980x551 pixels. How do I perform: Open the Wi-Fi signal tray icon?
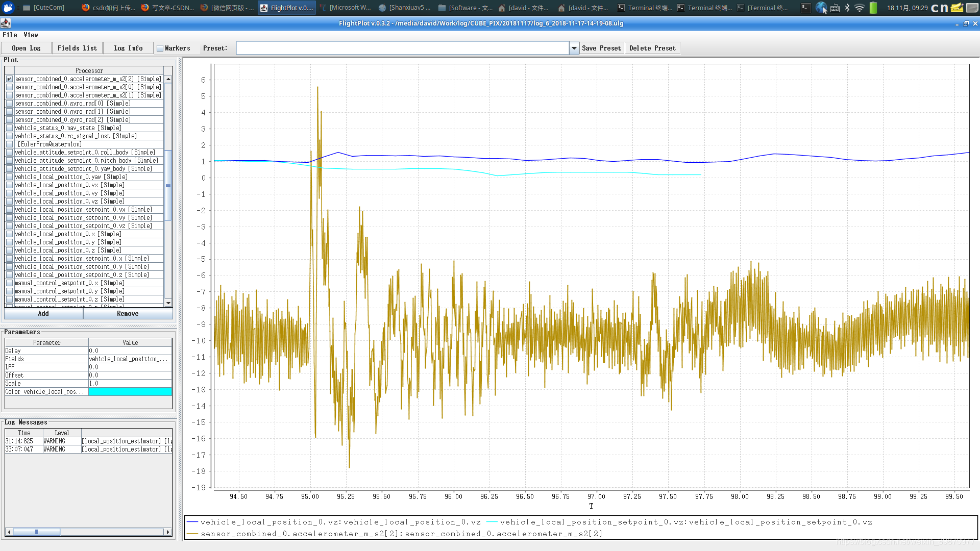point(860,8)
